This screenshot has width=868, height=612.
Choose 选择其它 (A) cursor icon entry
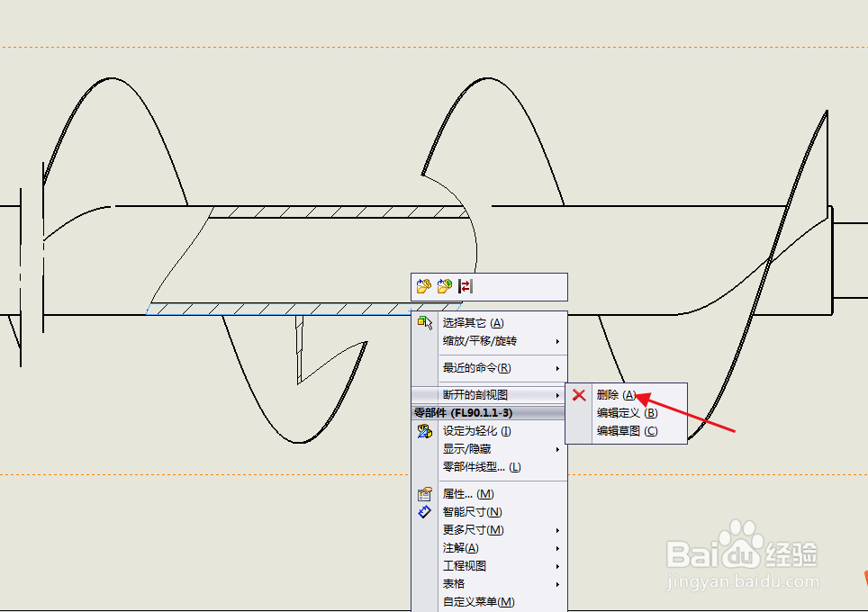489,323
